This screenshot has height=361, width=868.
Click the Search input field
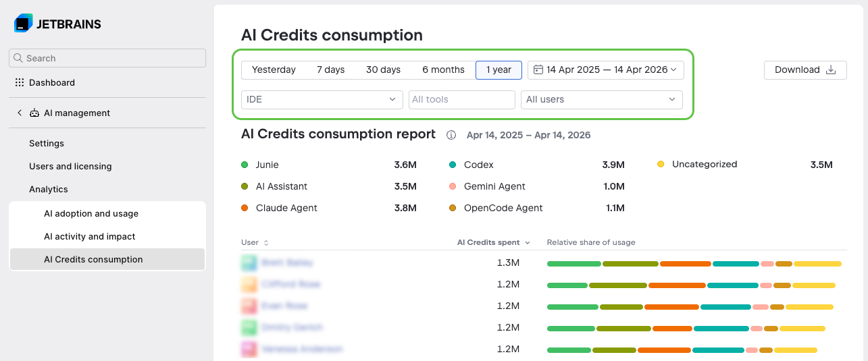coord(107,58)
